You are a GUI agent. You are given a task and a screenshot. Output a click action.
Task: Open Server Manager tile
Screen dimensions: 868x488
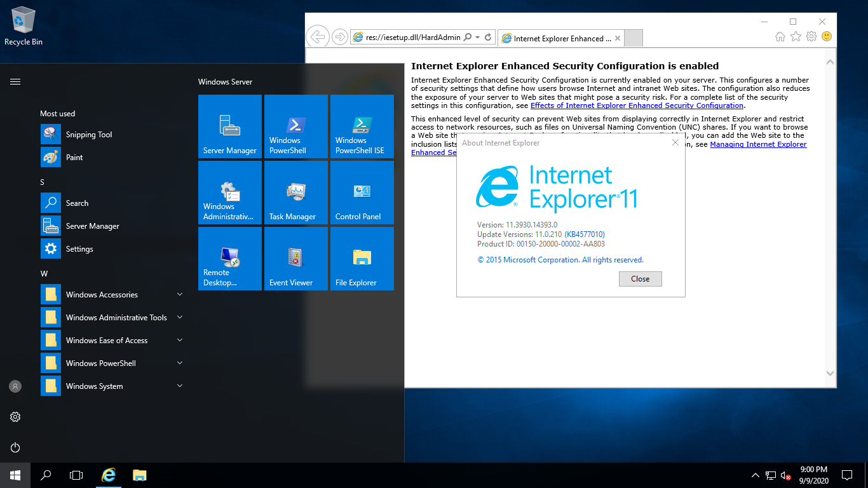pyautogui.click(x=230, y=126)
